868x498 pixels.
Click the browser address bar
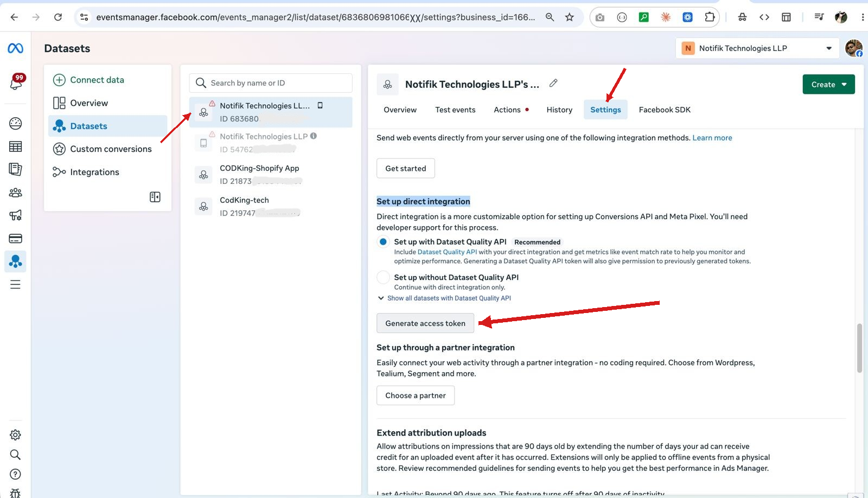(x=315, y=17)
